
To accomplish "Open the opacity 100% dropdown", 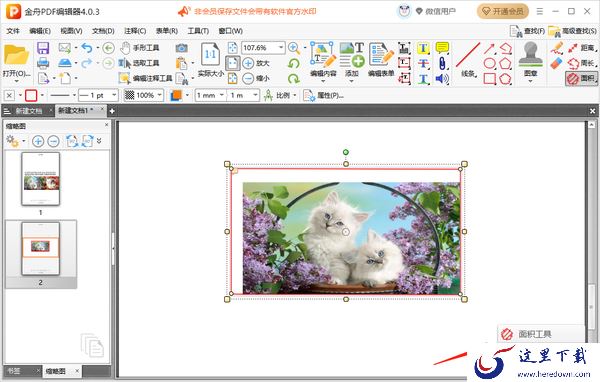I will pyautogui.click(x=160, y=95).
